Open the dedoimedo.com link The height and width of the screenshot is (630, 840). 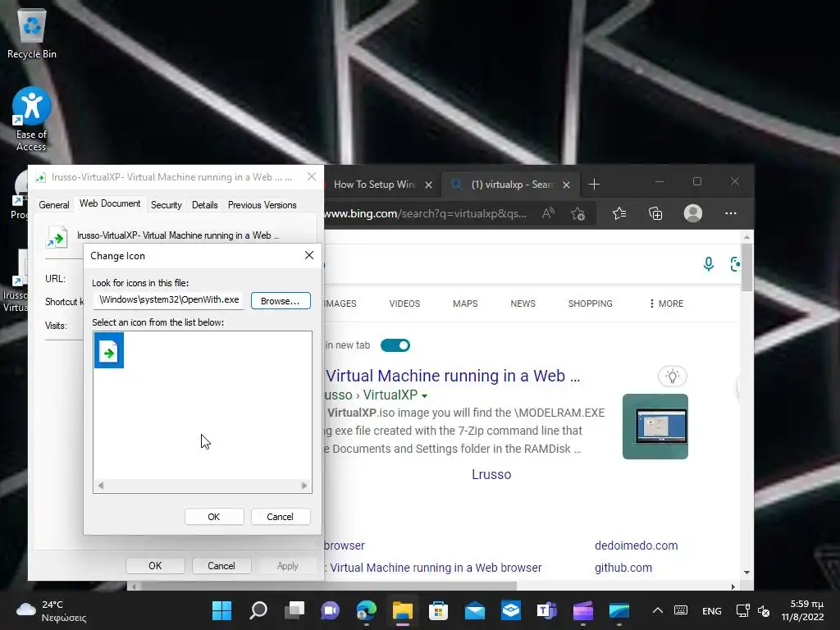(x=636, y=546)
